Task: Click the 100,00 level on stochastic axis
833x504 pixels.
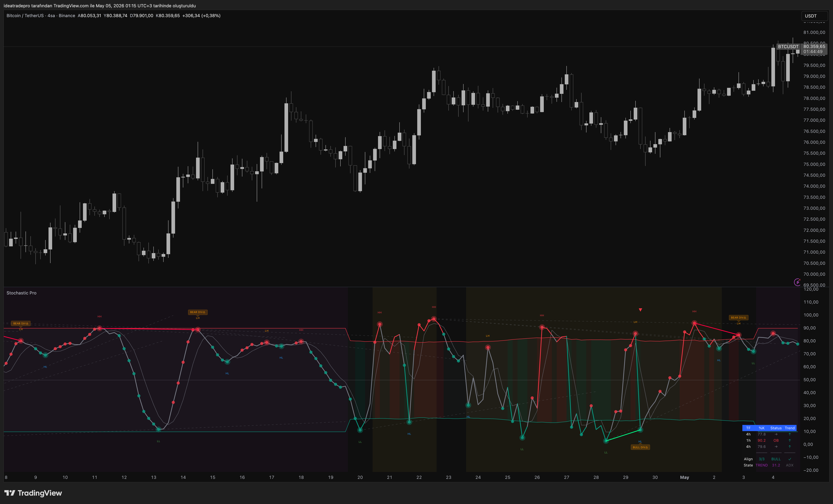Action: click(x=811, y=315)
